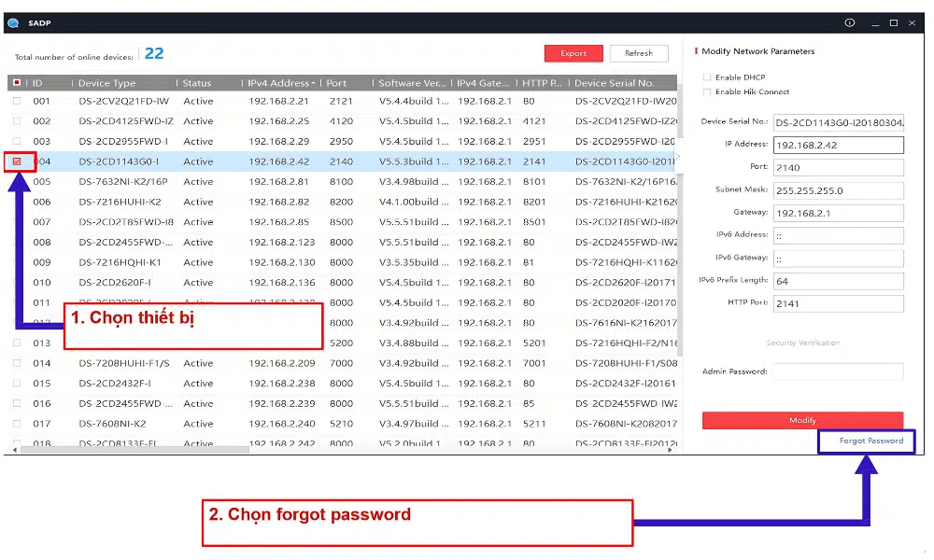The width and height of the screenshot is (934, 560).
Task: Close the SADP window
Action: pos(914,22)
